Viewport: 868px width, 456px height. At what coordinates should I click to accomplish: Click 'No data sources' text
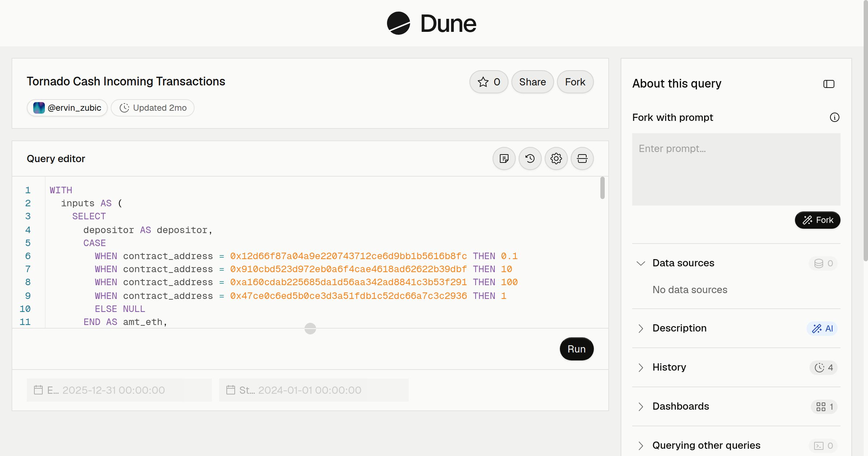click(x=690, y=290)
